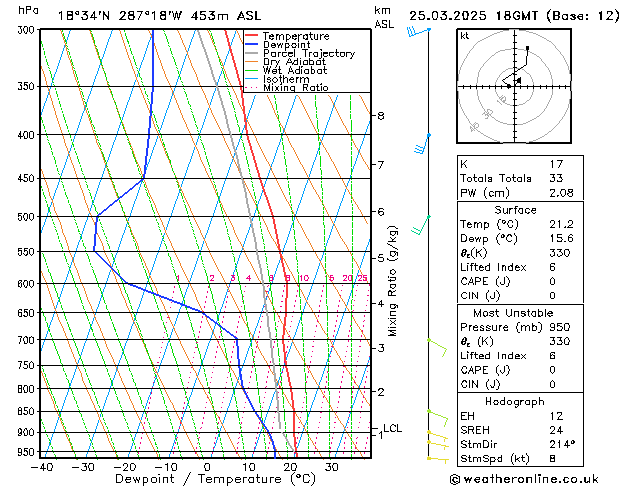
Task: Click the 5 km altitude tick label
Action: click(x=381, y=258)
